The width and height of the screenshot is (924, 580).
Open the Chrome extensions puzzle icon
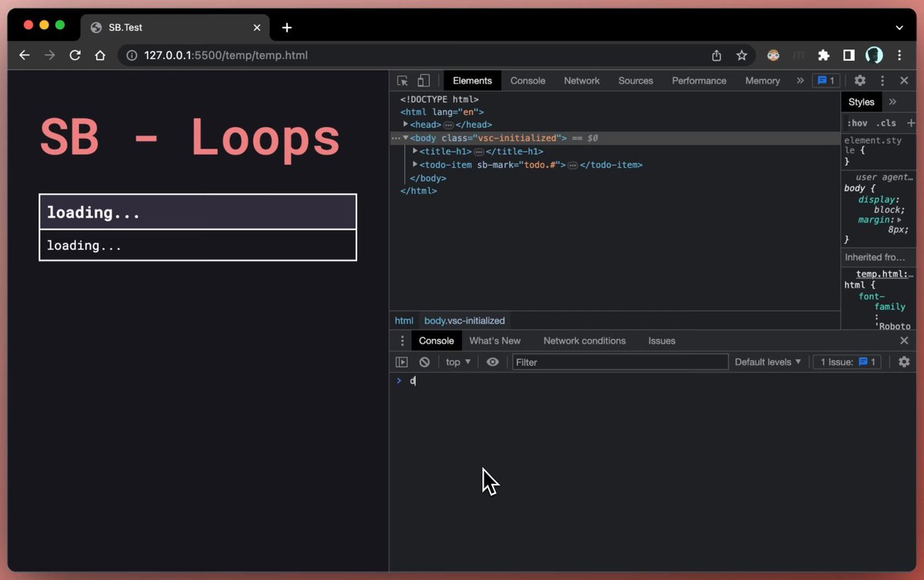824,55
